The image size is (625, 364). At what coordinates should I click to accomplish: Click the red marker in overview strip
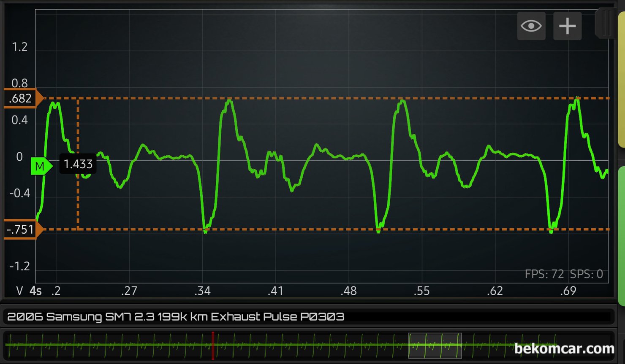point(213,345)
